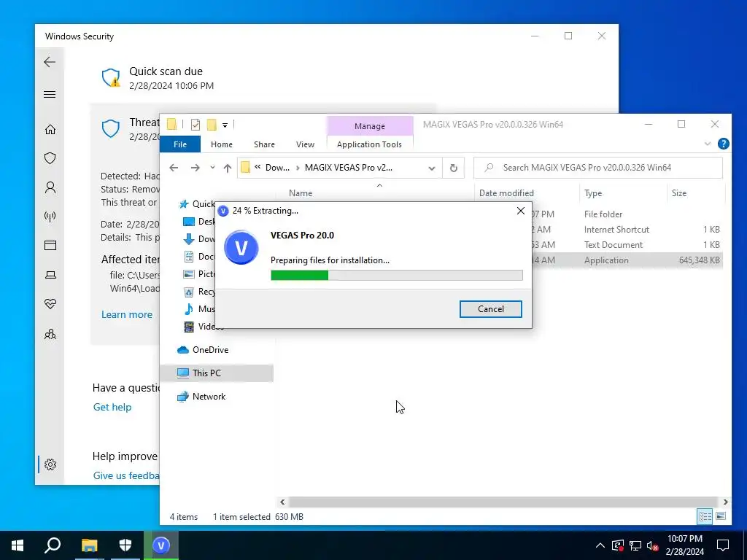Viewport: 747px width, 560px height.
Task: Open Home in Windows Security sidebar
Action: tap(50, 130)
